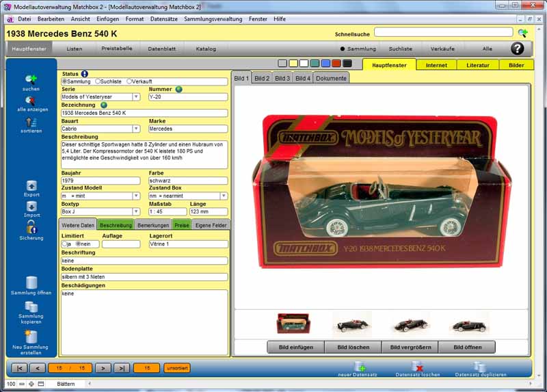Open the Export function icon
Image resolution: width=547 pixels, height=392 pixels.
pyautogui.click(x=31, y=185)
